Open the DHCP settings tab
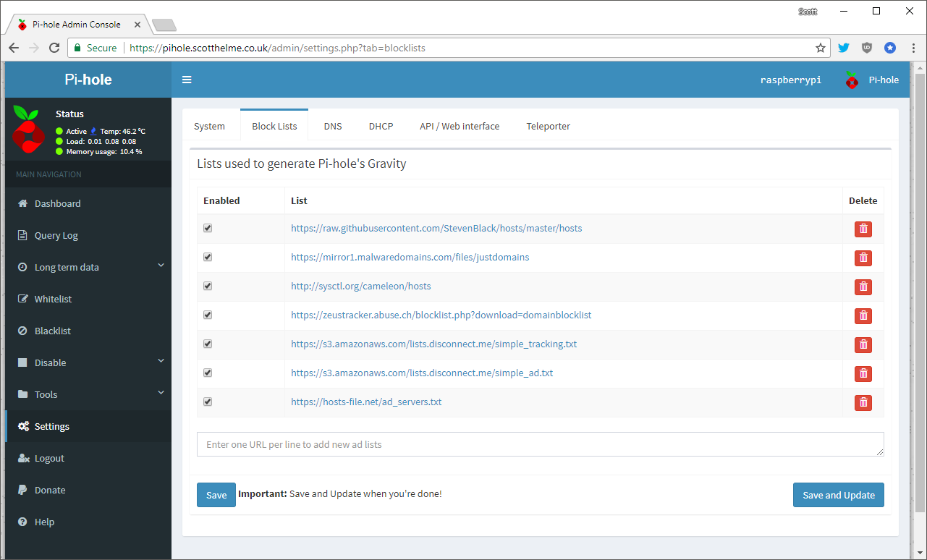927x560 pixels. 381,126
